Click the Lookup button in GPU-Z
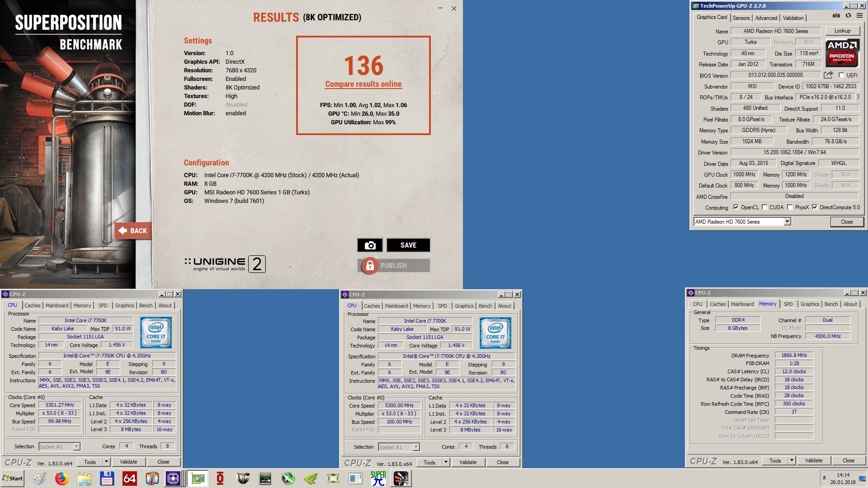 click(842, 31)
